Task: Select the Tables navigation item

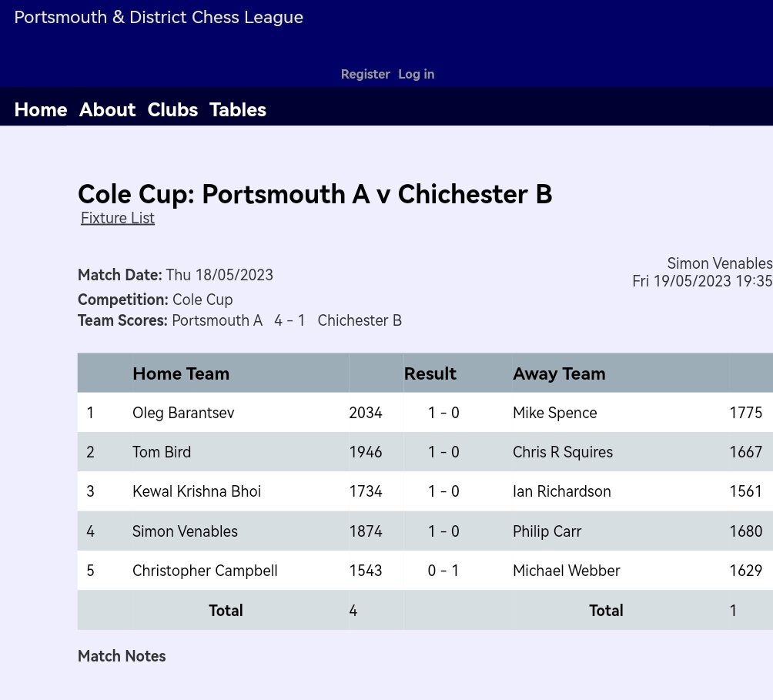Action: (x=238, y=110)
